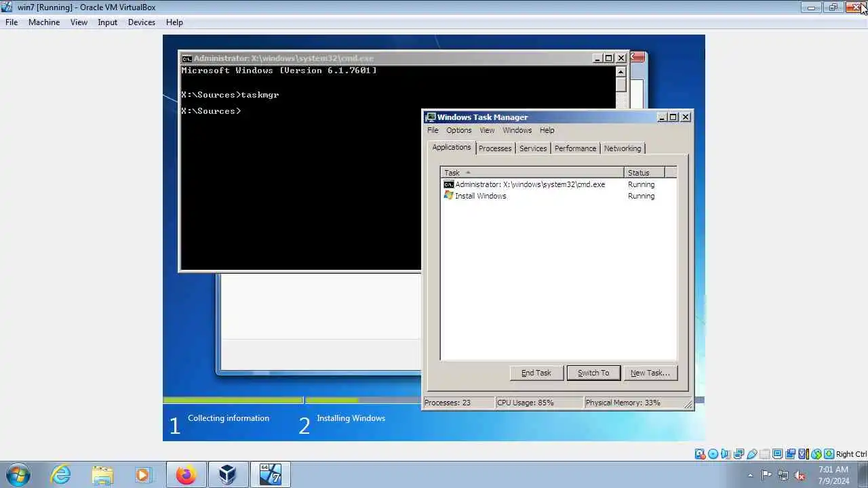The image size is (868, 488).
Task: Click the audio indicator in VirtualBox status bar
Action: 726,454
